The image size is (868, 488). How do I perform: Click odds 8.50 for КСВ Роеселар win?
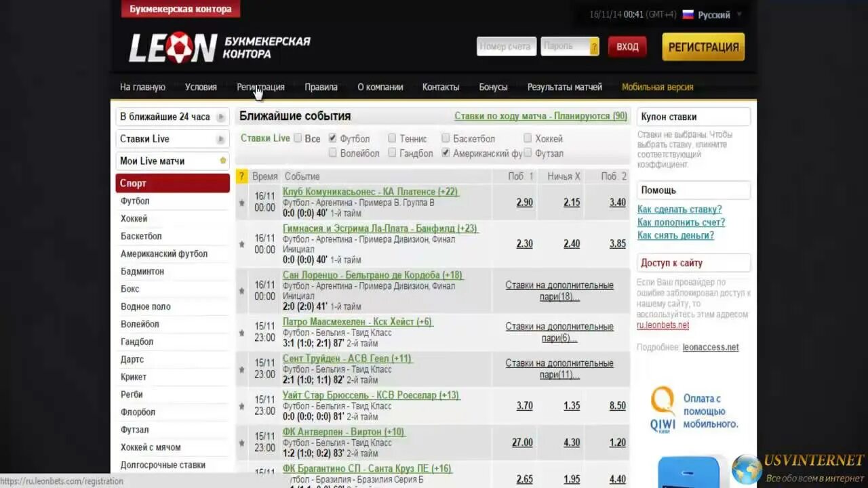618,405
